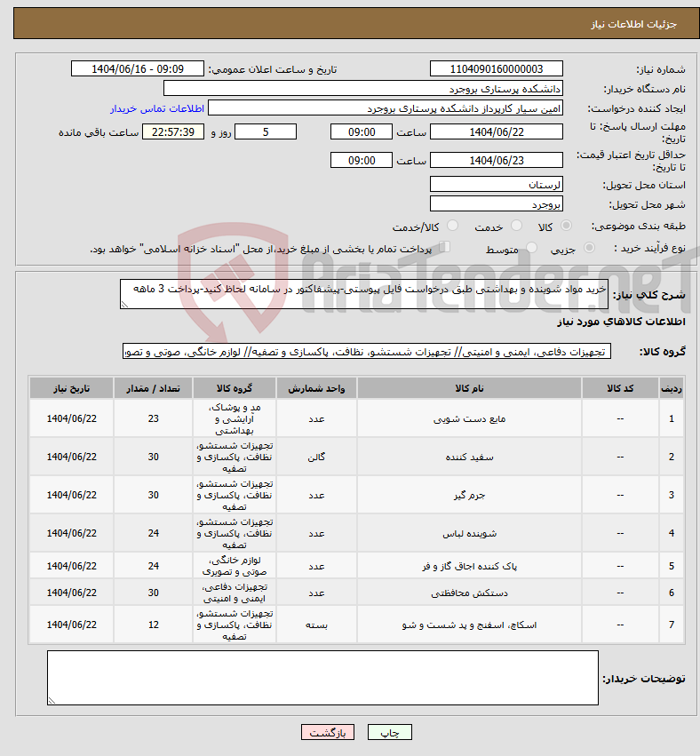Click the واحد شمارش column header
700x756 pixels.
(316, 388)
